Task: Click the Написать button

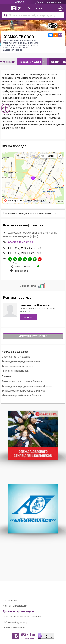Action: (29, 317)
